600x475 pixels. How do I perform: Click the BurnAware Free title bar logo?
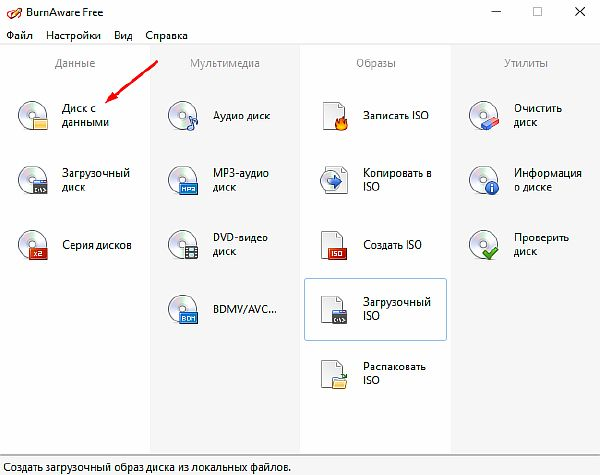click(15, 13)
